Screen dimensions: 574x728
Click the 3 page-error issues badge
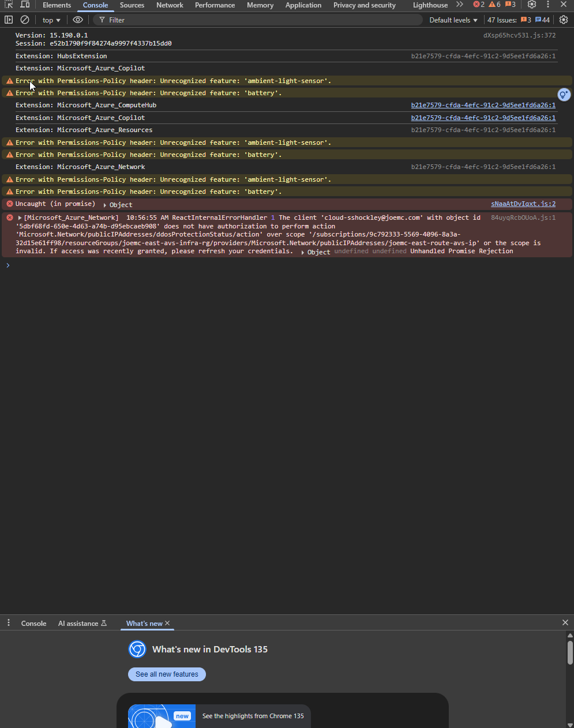526,20
